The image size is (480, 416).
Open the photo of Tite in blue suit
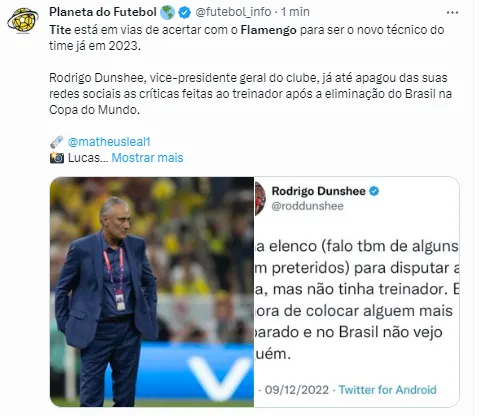click(152, 292)
